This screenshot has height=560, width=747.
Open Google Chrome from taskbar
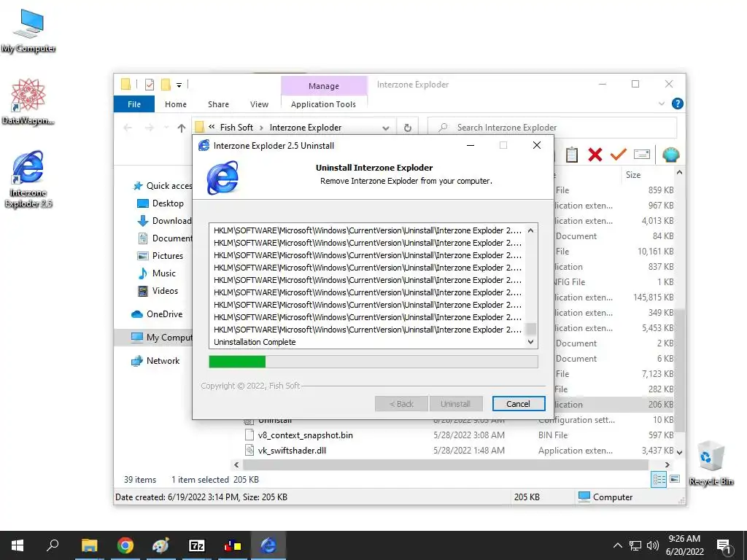tap(125, 545)
